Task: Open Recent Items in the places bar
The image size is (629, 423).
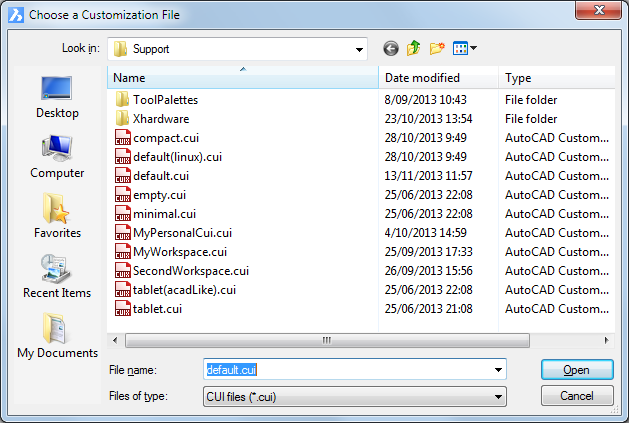Action: (x=57, y=276)
